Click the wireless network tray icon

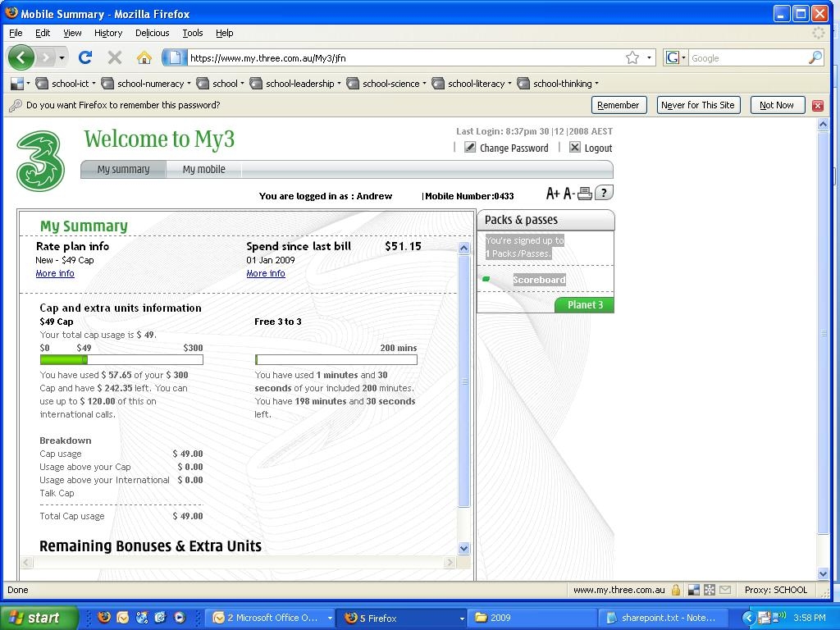tap(781, 617)
